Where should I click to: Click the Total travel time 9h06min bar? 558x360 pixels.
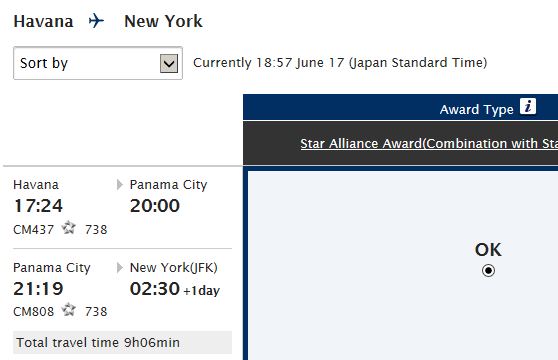click(x=122, y=343)
